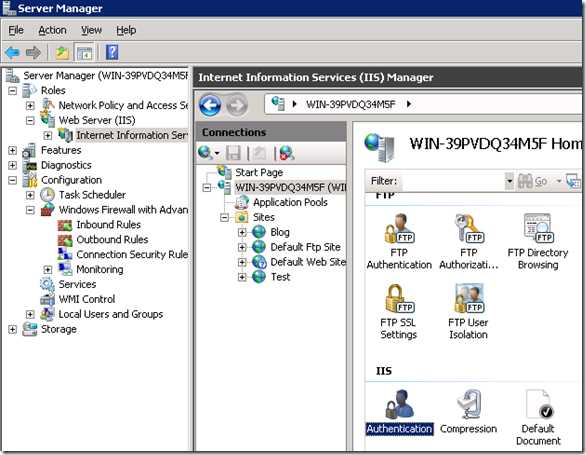Click the blue back arrow in IIS Manager
The height and width of the screenshot is (455, 586).
click(210, 105)
